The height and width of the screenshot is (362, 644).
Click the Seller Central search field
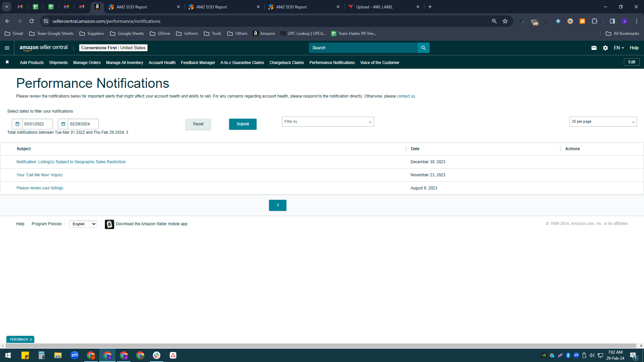[x=363, y=48]
